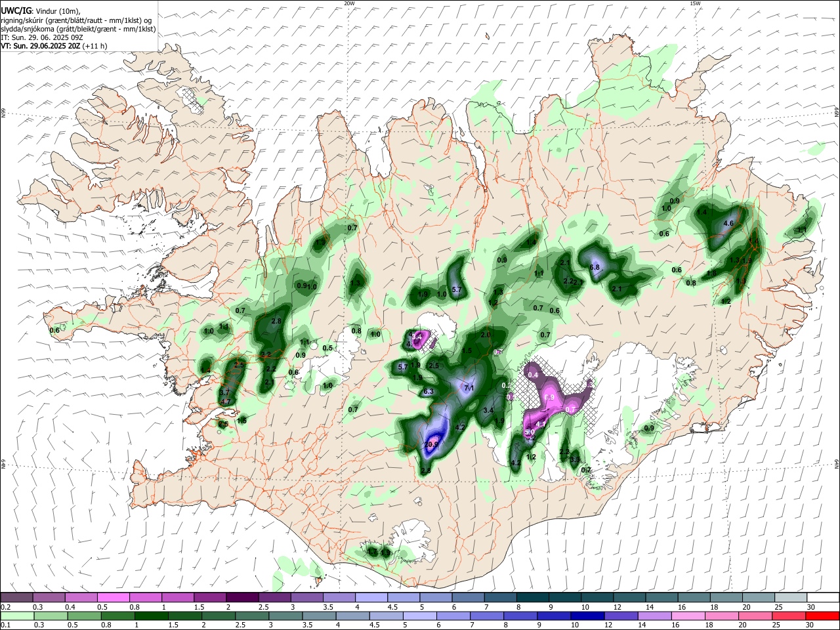Select the 7.1 precipitation label

[x=469, y=388]
